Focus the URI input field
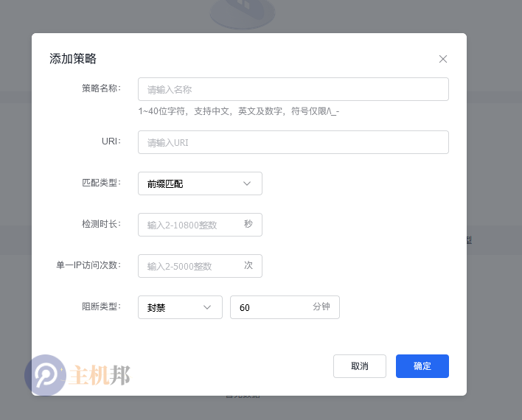 tap(293, 142)
